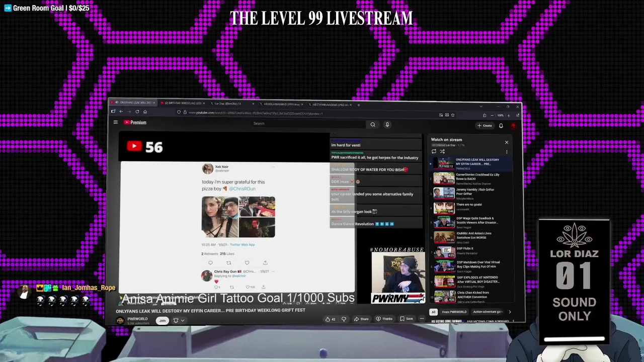
Task: Open playlist three-dot options menu
Action: click(x=507, y=152)
